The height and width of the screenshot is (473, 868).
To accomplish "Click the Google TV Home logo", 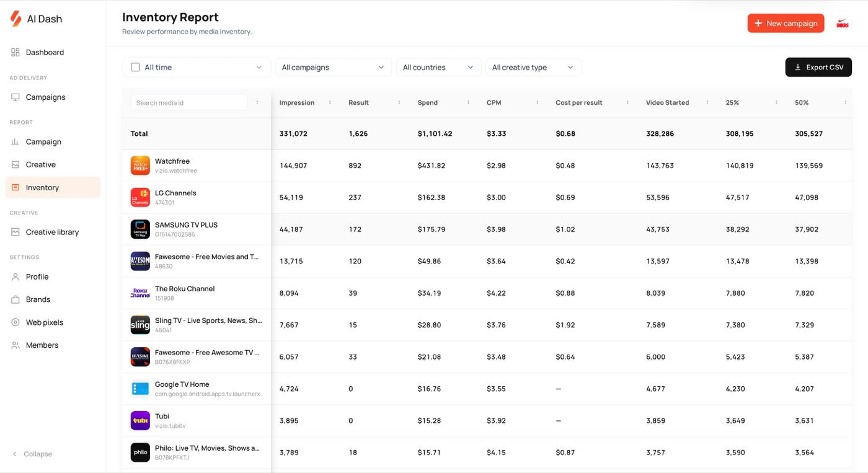I will tap(140, 389).
